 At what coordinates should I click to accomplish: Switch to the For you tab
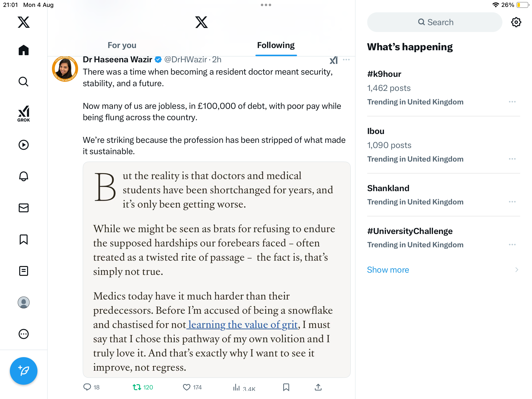pyautogui.click(x=122, y=45)
